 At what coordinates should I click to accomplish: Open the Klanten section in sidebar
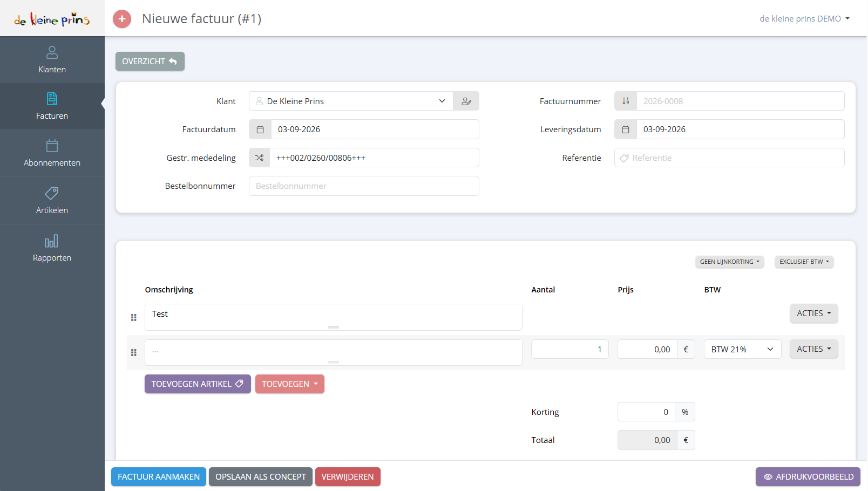52,60
